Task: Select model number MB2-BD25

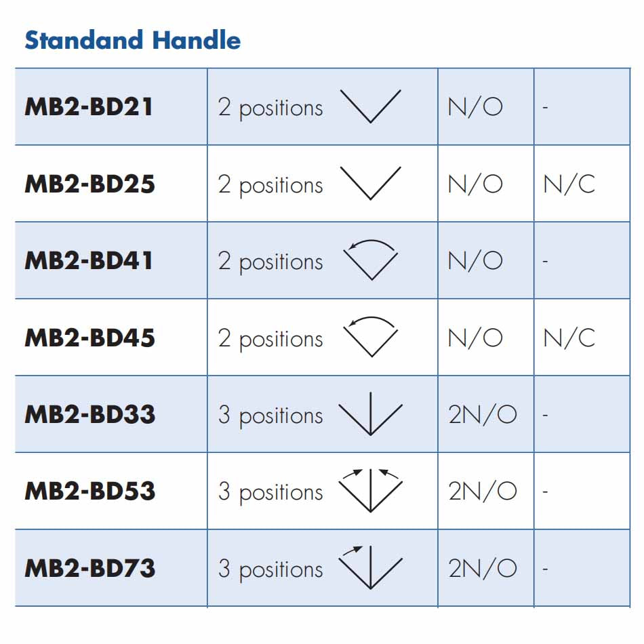Action: click(90, 184)
